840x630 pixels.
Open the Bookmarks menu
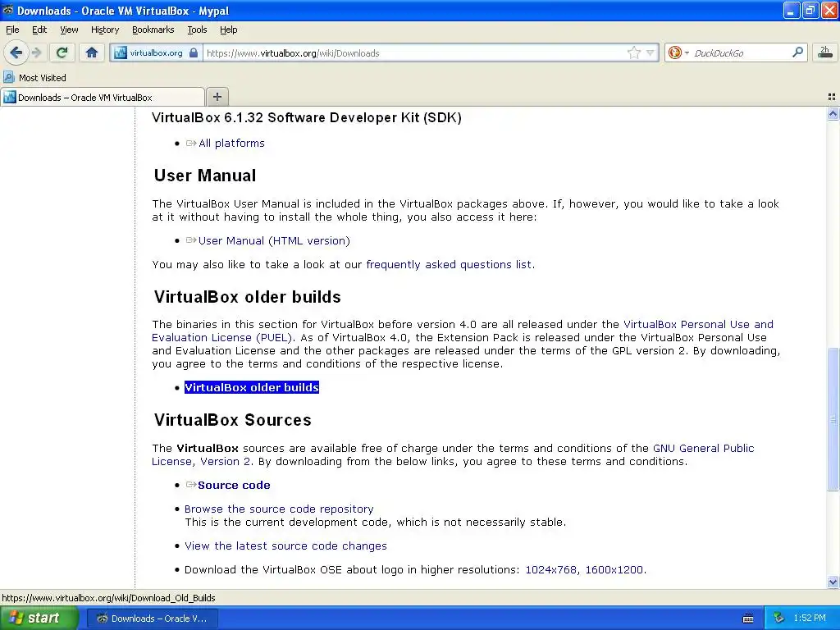pyautogui.click(x=153, y=30)
